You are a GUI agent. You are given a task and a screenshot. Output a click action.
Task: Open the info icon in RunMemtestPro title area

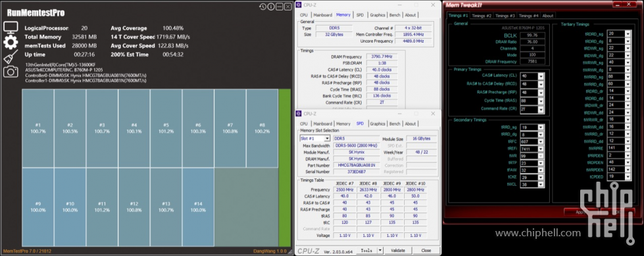click(x=271, y=6)
